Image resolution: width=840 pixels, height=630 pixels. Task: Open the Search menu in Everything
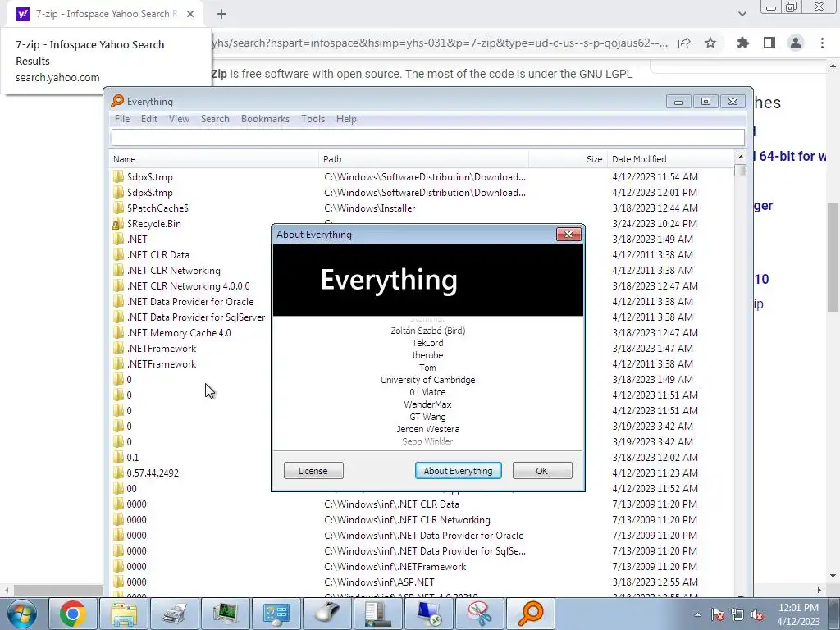215,119
